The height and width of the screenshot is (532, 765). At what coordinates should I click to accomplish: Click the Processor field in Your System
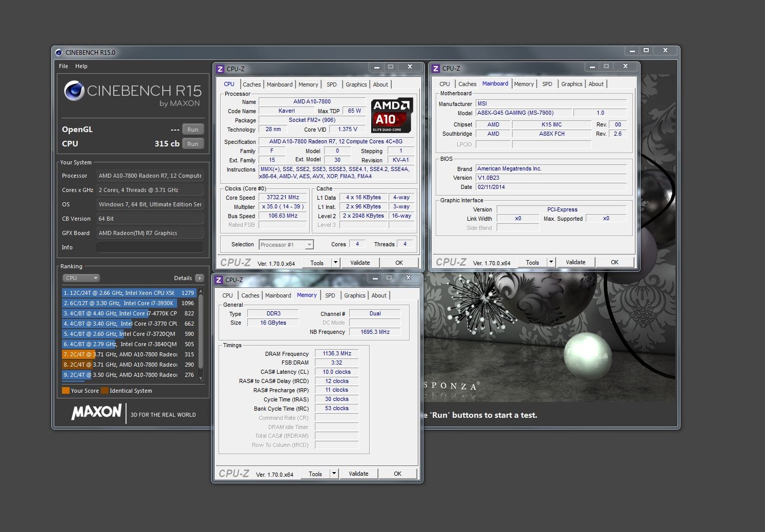pos(150,176)
